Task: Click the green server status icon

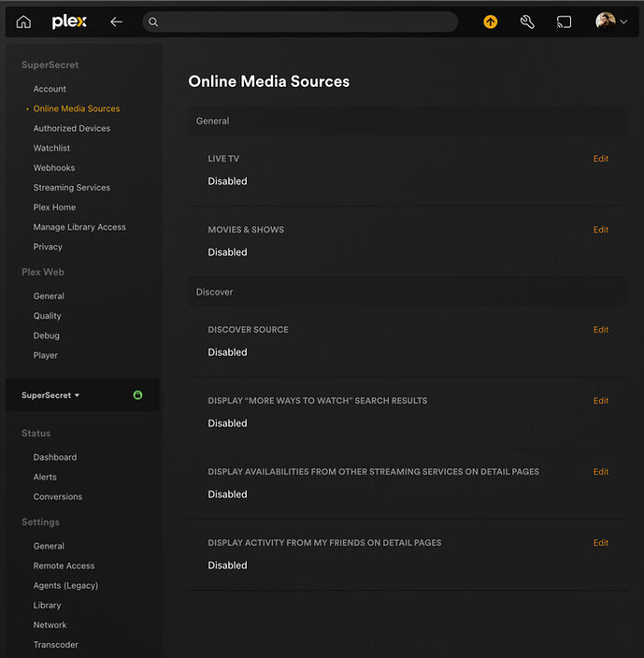Action: click(137, 395)
